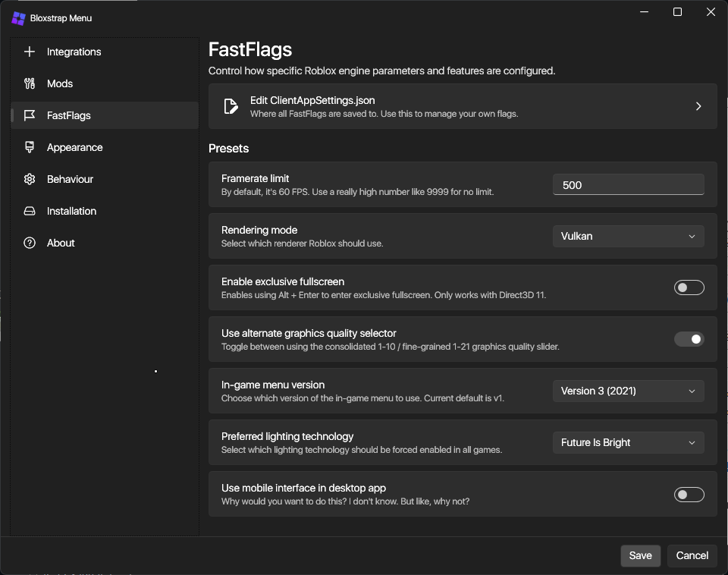This screenshot has height=575, width=728.
Task: Click the About question mark icon
Action: coord(30,243)
